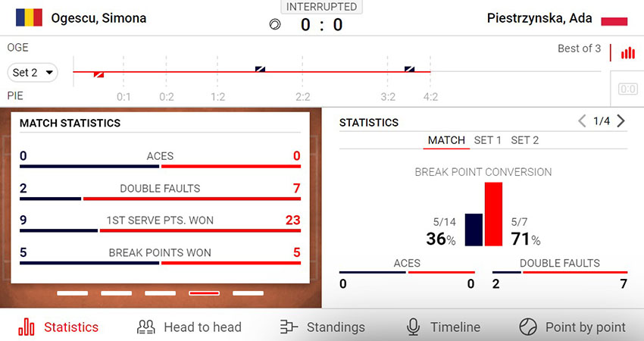Open the Statistics section in the bottom bar

(x=58, y=327)
